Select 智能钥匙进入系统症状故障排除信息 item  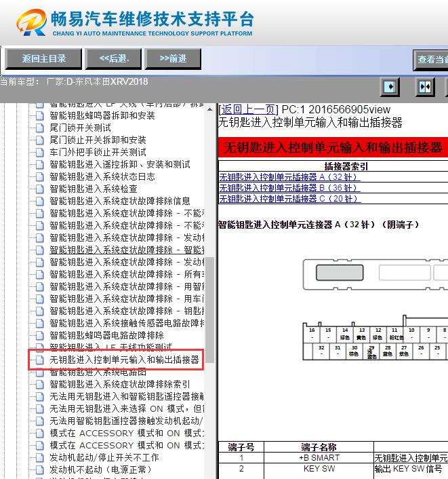pyautogui.click(x=120, y=201)
